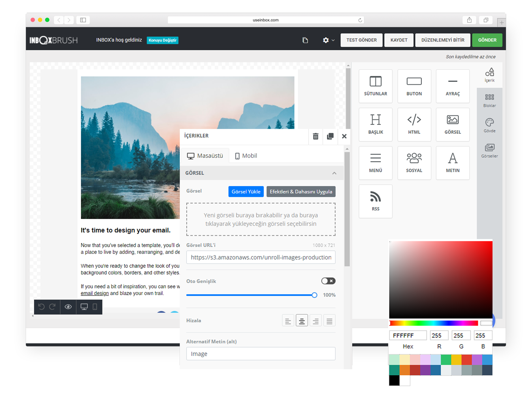
Task: Pick the yellow color swatch
Action: pos(456,360)
